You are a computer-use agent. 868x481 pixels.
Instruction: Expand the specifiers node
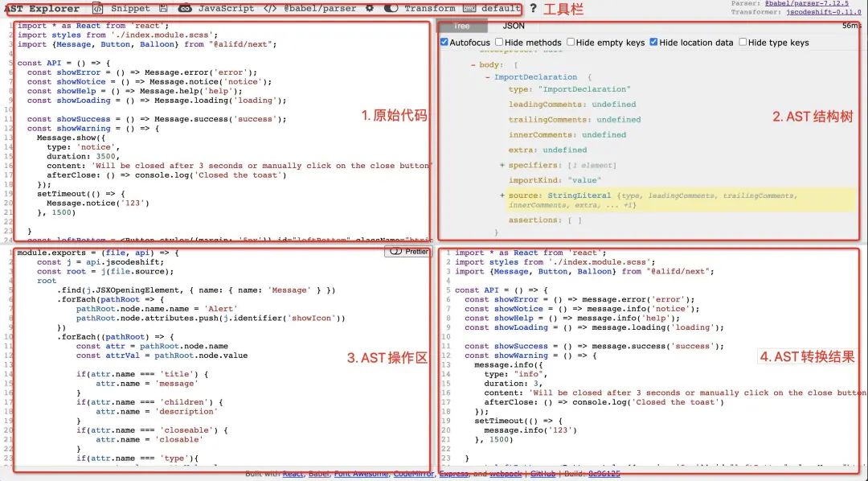[x=502, y=165]
